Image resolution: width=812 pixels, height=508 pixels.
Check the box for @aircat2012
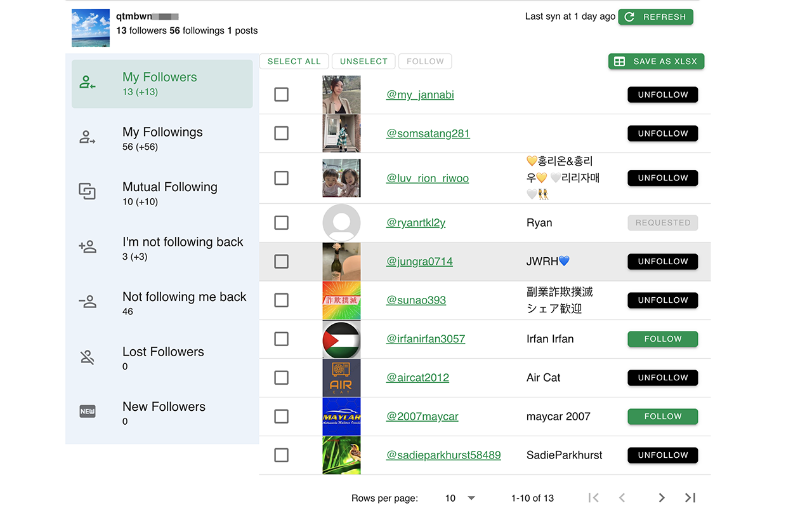point(281,378)
